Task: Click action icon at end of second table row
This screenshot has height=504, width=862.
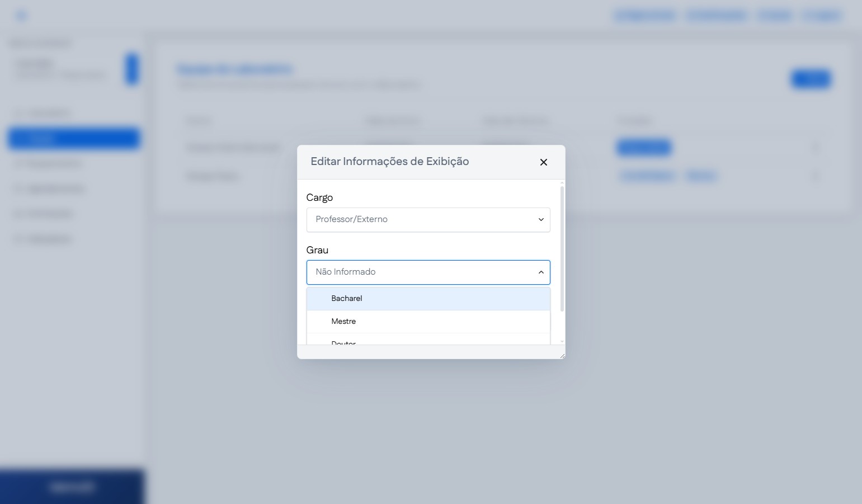Action: pos(815,176)
